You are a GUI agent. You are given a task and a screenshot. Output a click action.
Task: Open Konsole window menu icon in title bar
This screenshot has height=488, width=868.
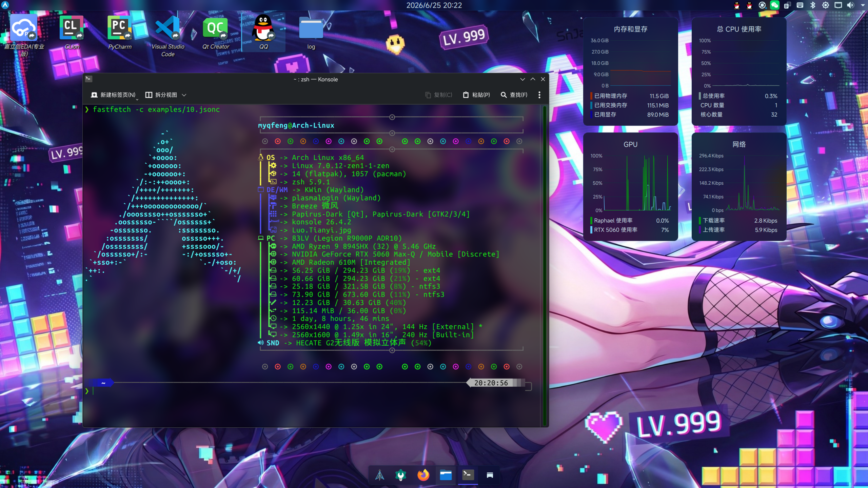click(88, 79)
